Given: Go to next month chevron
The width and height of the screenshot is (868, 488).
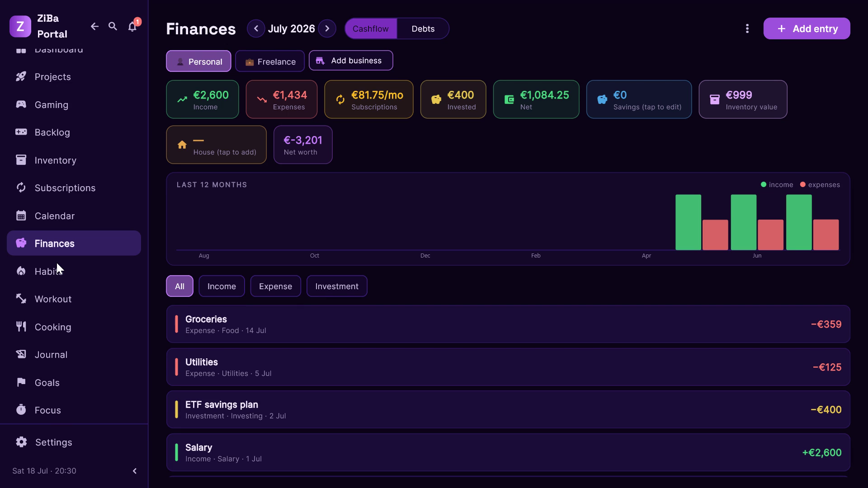Looking at the screenshot, I should (x=327, y=28).
